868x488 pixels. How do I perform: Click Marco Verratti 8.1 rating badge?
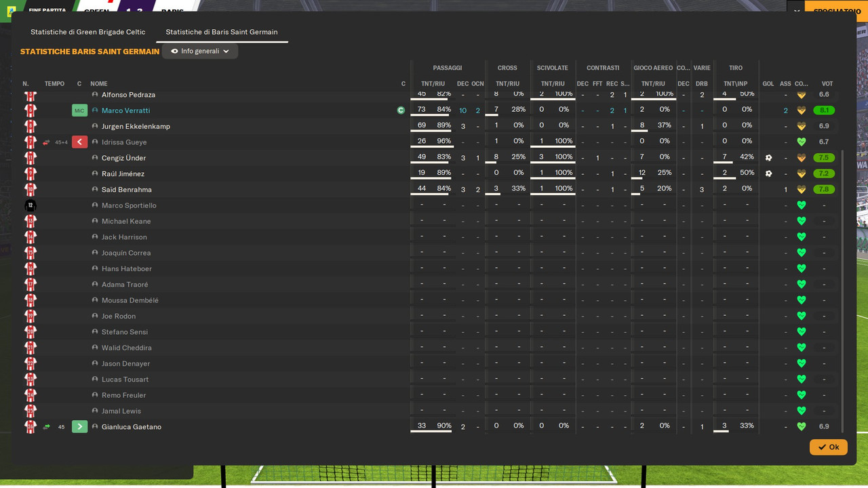[x=824, y=110]
